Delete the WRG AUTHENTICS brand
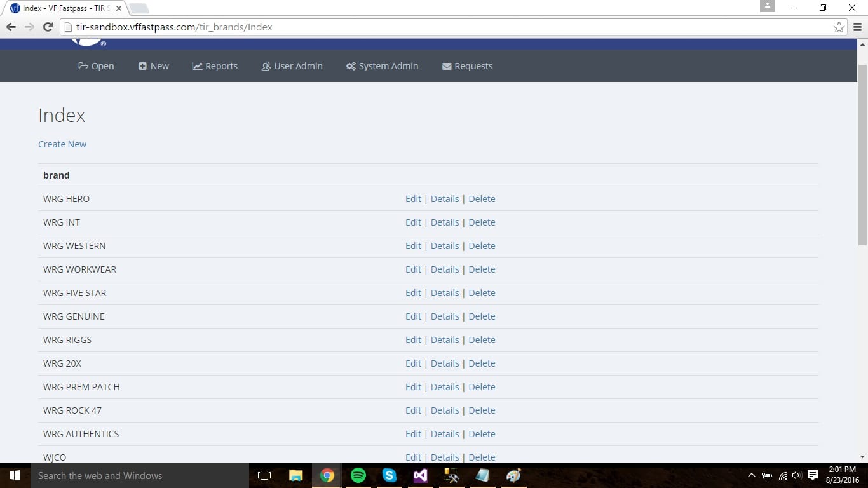The image size is (868, 488). (x=482, y=434)
